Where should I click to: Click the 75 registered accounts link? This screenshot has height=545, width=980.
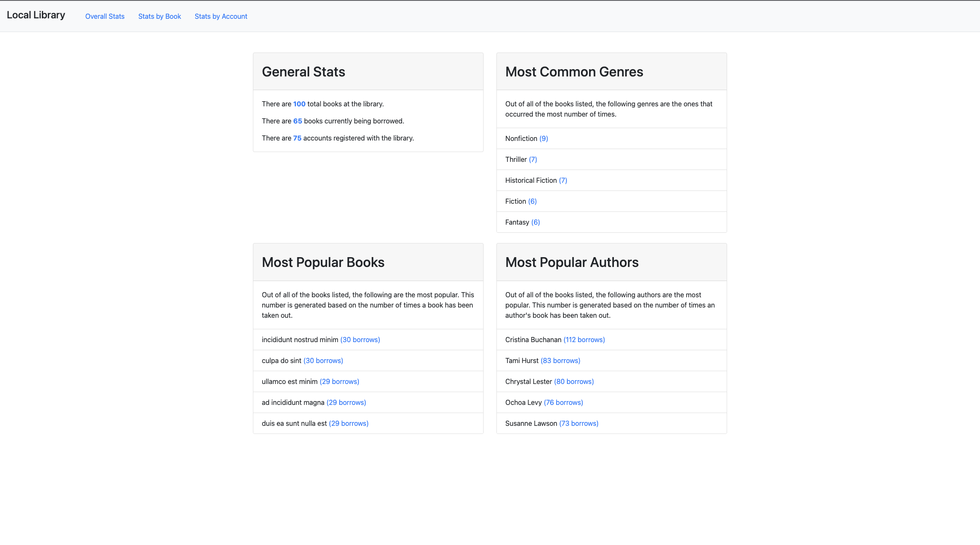297,138
